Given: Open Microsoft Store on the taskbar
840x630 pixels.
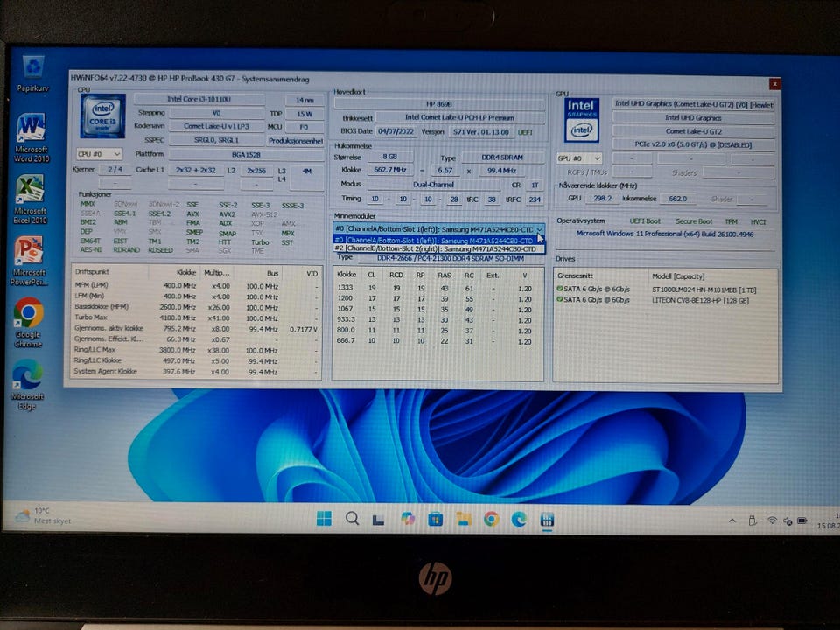Looking at the screenshot, I should tap(436, 519).
